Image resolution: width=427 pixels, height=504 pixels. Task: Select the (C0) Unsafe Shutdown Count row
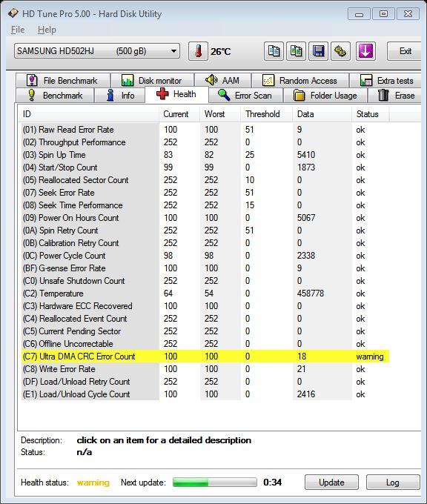click(x=205, y=281)
